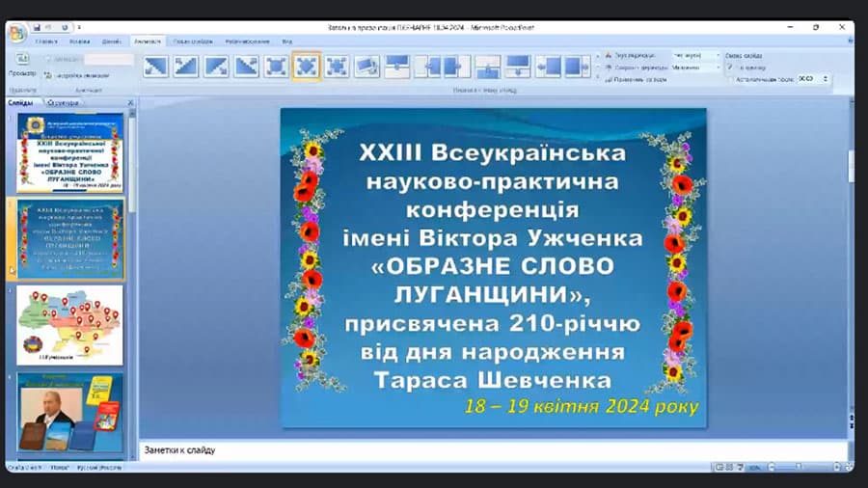Click zoom in plus button
Viewport: 868px width, 488px height.
click(x=837, y=467)
